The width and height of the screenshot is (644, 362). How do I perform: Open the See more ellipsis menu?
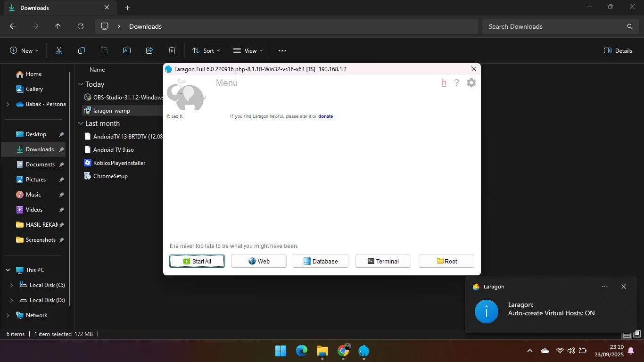point(282,51)
